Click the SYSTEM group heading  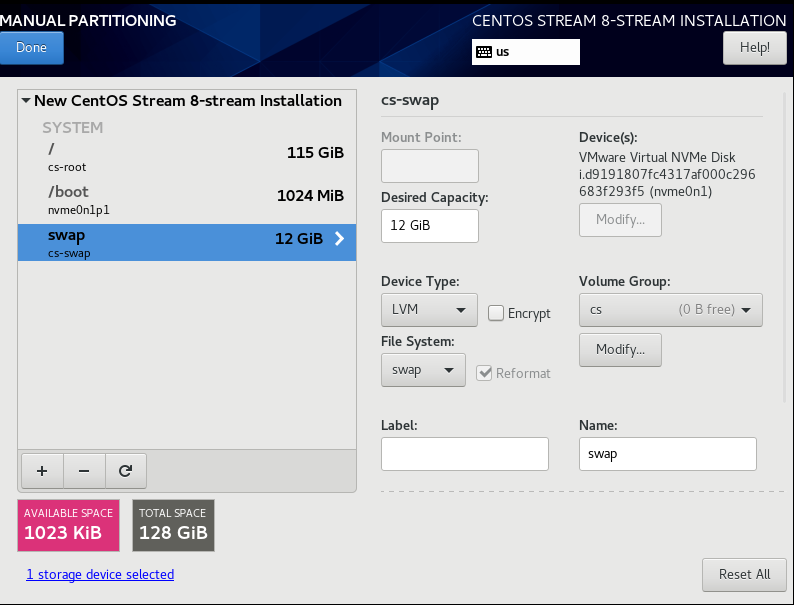click(x=72, y=128)
